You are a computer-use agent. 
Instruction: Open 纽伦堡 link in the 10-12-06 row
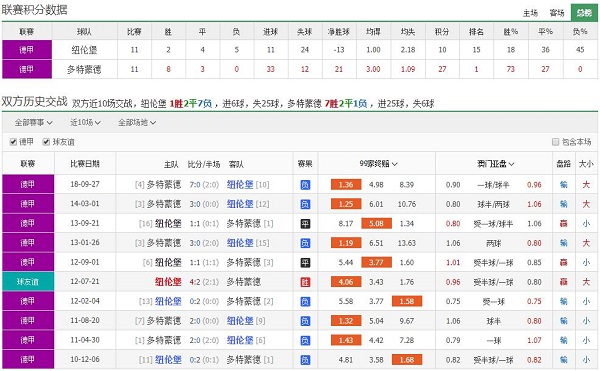[168, 360]
